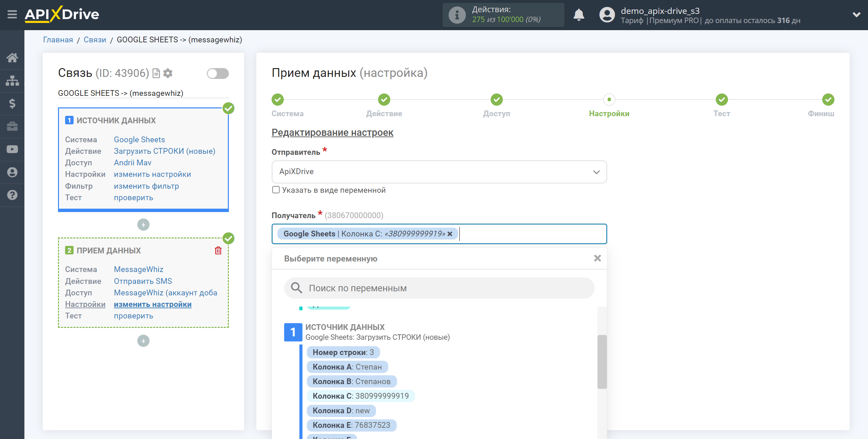Go to Home via sidebar house icon

tap(12, 58)
